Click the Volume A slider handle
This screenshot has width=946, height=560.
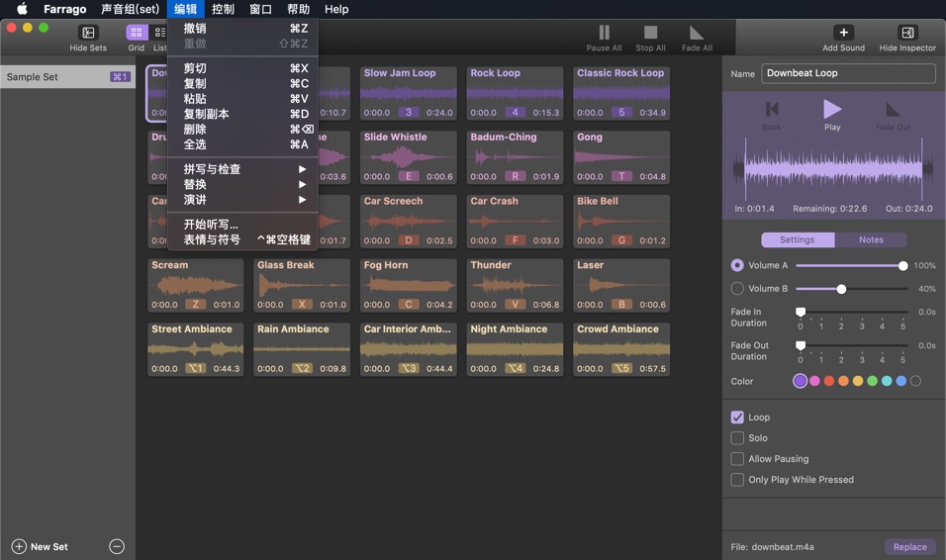coord(902,265)
